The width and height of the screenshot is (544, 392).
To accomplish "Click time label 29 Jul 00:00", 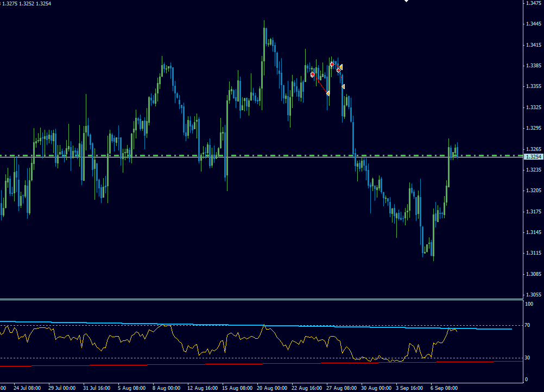I will tap(62, 388).
